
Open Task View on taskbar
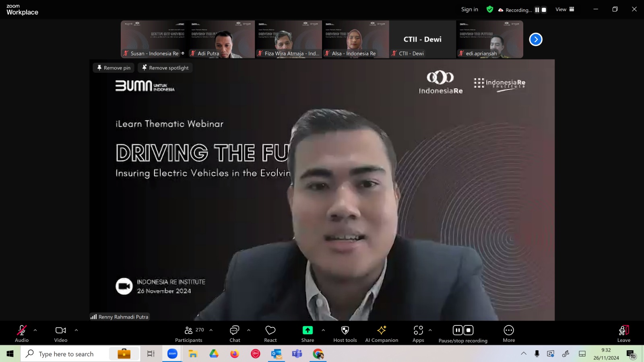click(x=151, y=354)
